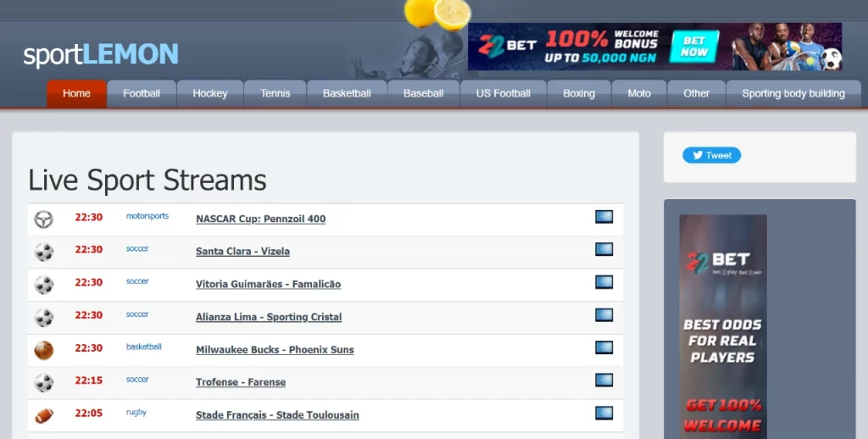
Task: Switch to the US Football tab
Action: [504, 93]
